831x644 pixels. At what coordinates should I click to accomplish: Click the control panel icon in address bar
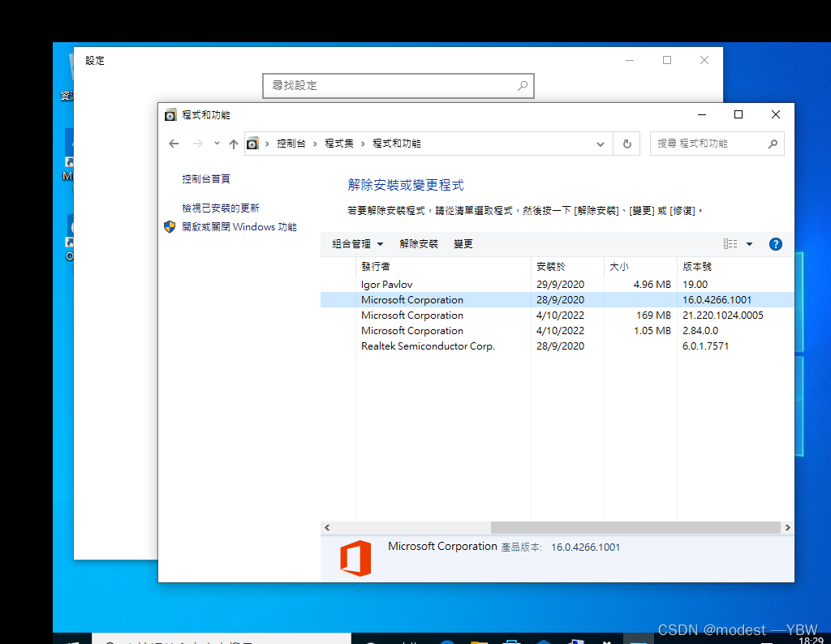(253, 144)
